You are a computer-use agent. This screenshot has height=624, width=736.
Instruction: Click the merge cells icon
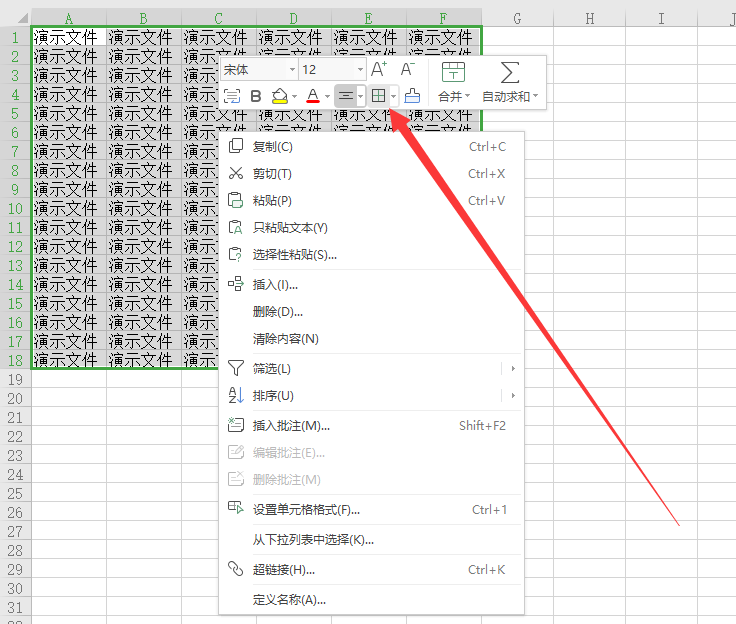pos(453,72)
